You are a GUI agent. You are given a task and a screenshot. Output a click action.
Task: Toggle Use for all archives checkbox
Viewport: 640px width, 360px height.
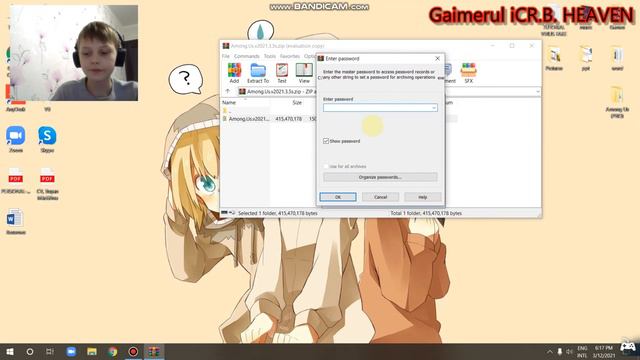click(326, 167)
